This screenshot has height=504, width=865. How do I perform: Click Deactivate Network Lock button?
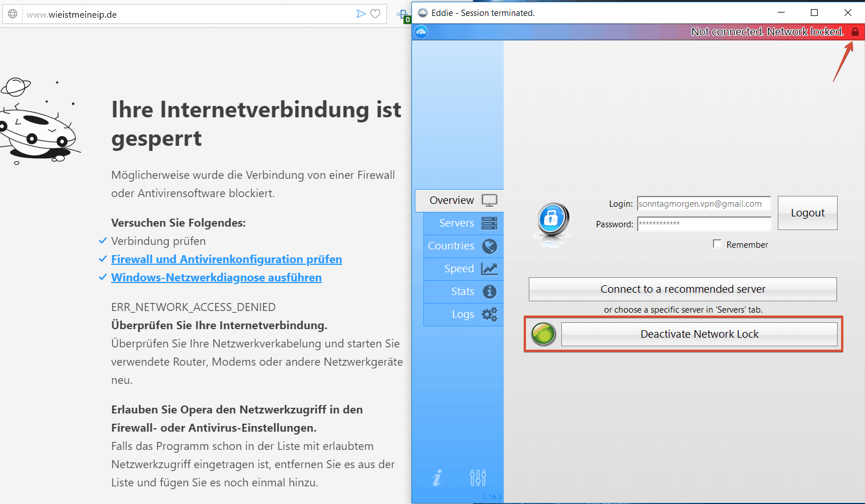[x=699, y=334]
